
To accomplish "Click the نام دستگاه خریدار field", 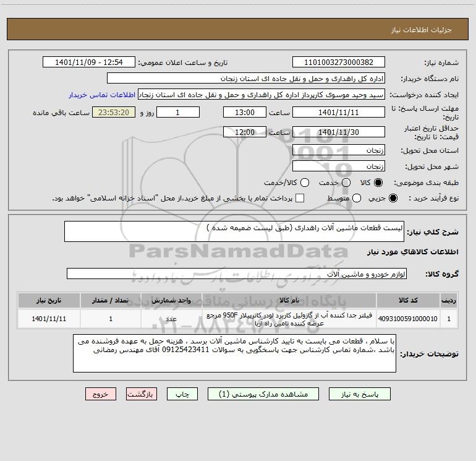I will pyautogui.click(x=246, y=78).
